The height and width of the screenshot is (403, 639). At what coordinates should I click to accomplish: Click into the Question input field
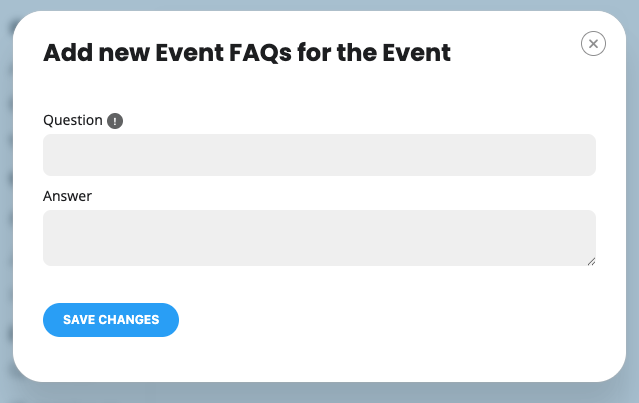coord(319,155)
